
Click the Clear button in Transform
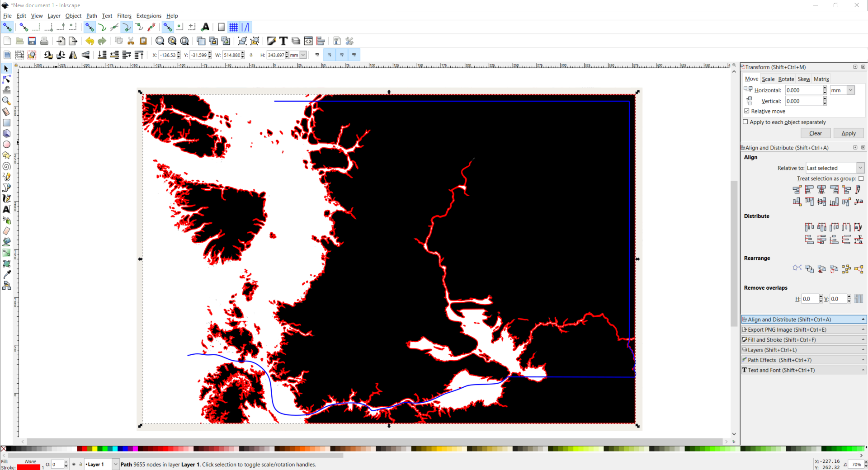coord(816,133)
